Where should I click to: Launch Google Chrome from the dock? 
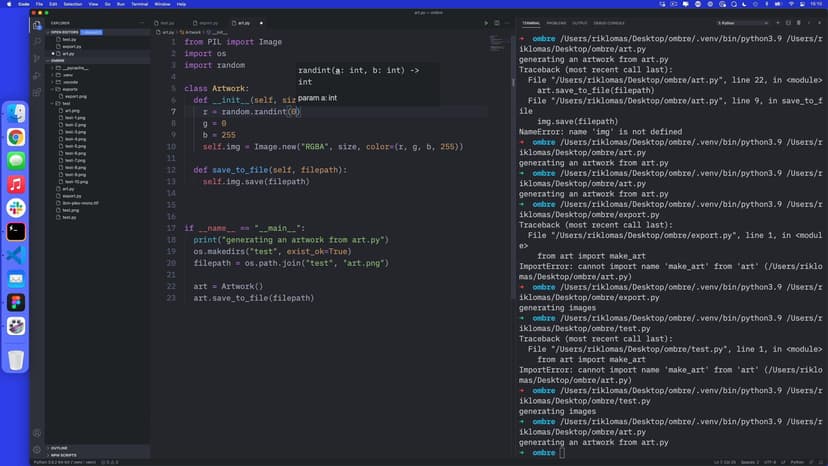pos(16,137)
